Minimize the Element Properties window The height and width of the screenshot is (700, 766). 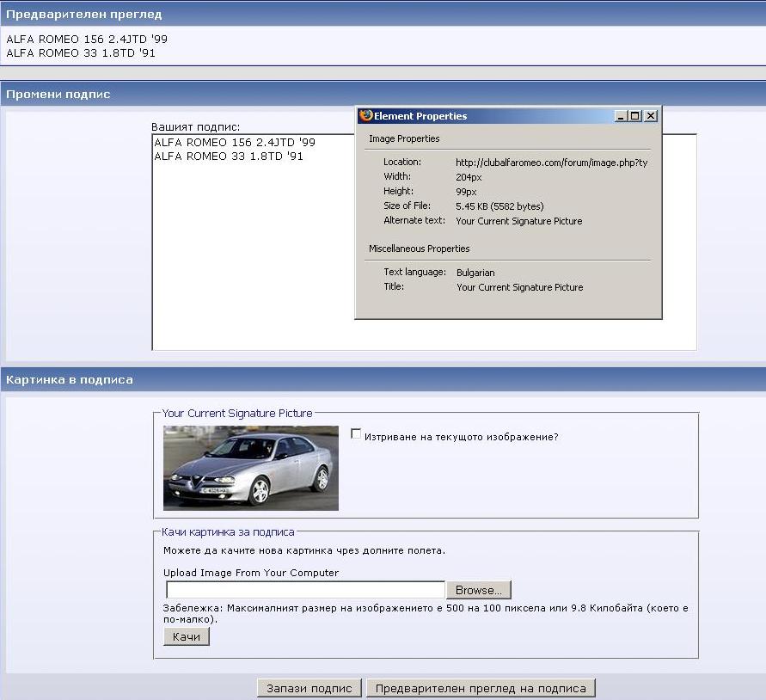tap(621, 116)
